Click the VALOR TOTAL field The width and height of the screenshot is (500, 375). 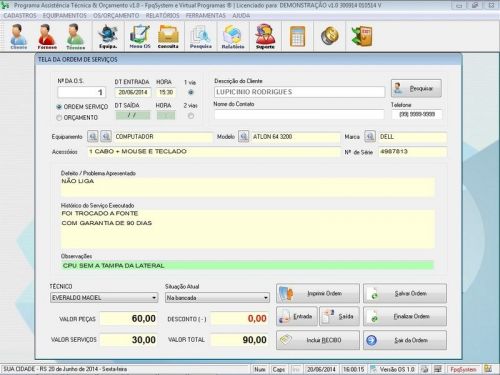240,340
